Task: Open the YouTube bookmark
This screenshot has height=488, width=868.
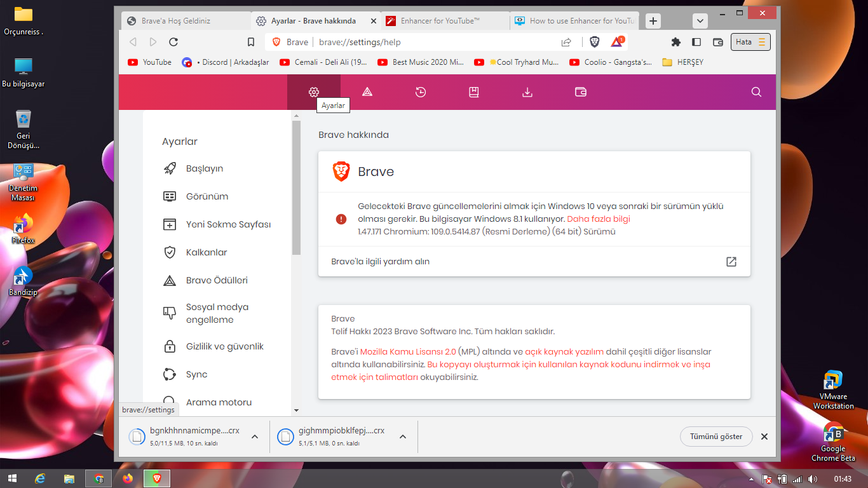Action: point(150,62)
